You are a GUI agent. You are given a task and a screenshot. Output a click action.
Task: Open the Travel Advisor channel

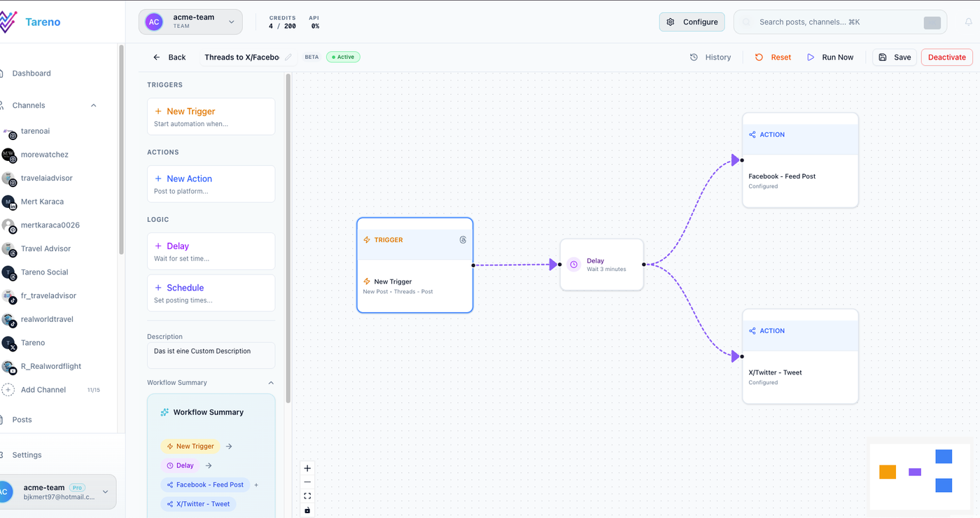click(45, 248)
